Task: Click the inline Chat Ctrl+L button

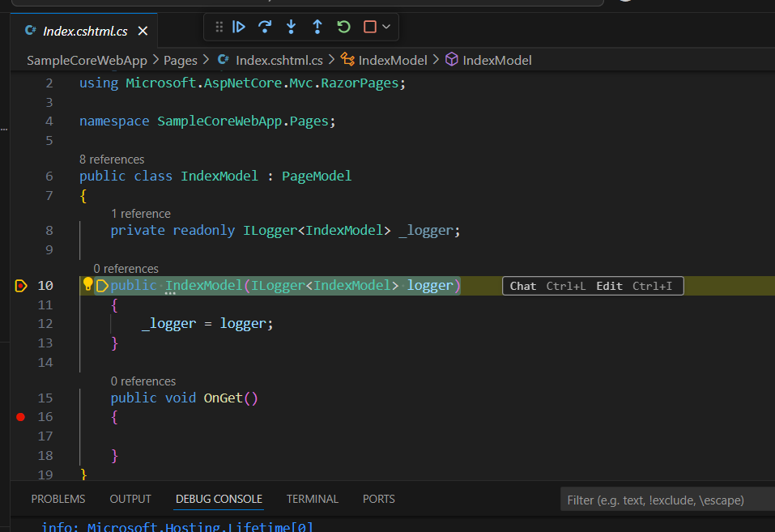Action: 547,286
